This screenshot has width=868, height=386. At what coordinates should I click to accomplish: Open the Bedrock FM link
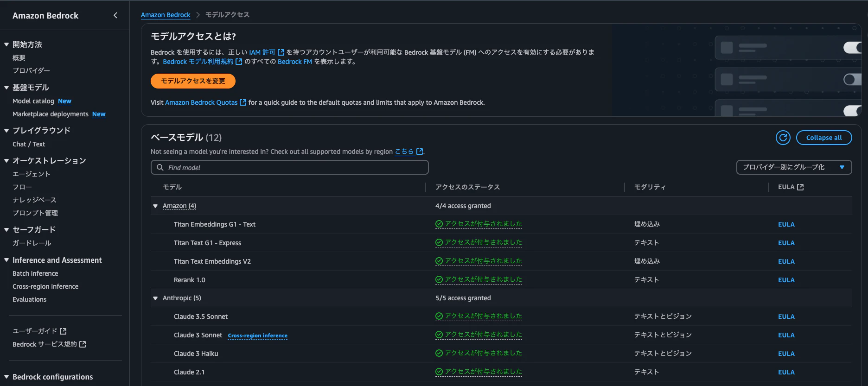click(x=295, y=62)
